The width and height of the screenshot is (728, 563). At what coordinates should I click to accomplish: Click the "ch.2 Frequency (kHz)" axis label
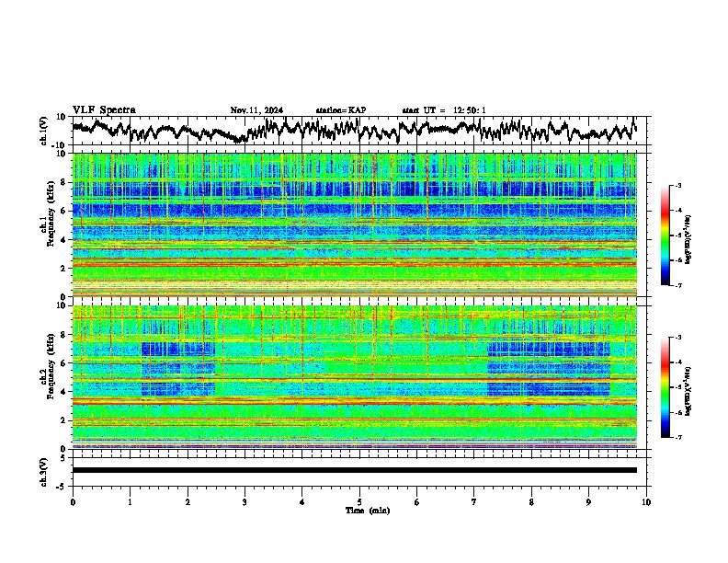47,366
